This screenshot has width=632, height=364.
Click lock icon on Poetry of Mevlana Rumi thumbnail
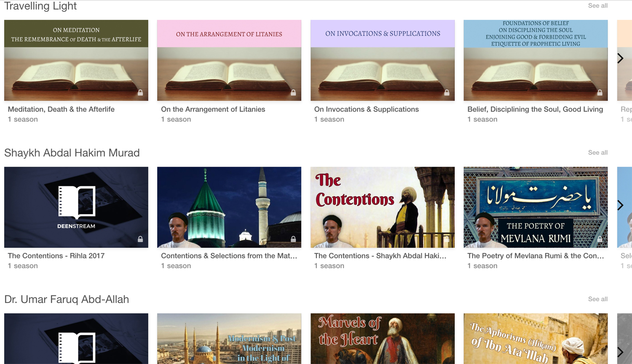point(600,239)
